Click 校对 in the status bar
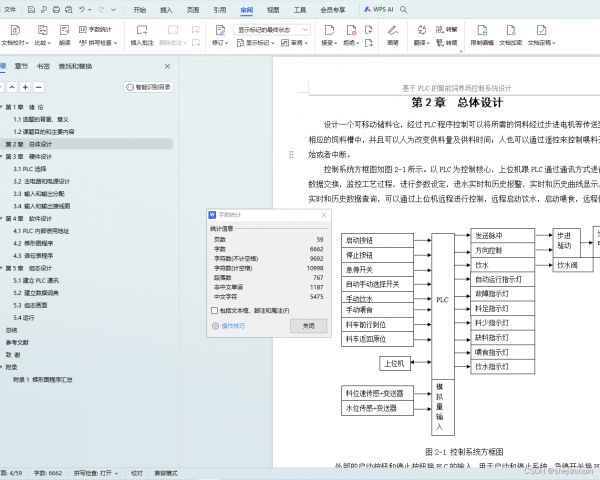 (x=137, y=473)
